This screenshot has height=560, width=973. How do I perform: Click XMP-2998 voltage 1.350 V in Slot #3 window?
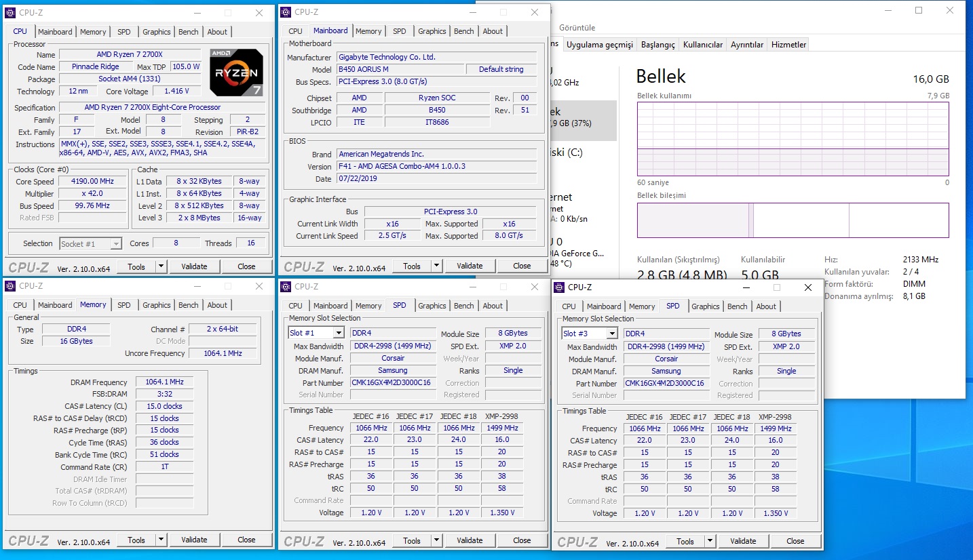(777, 513)
